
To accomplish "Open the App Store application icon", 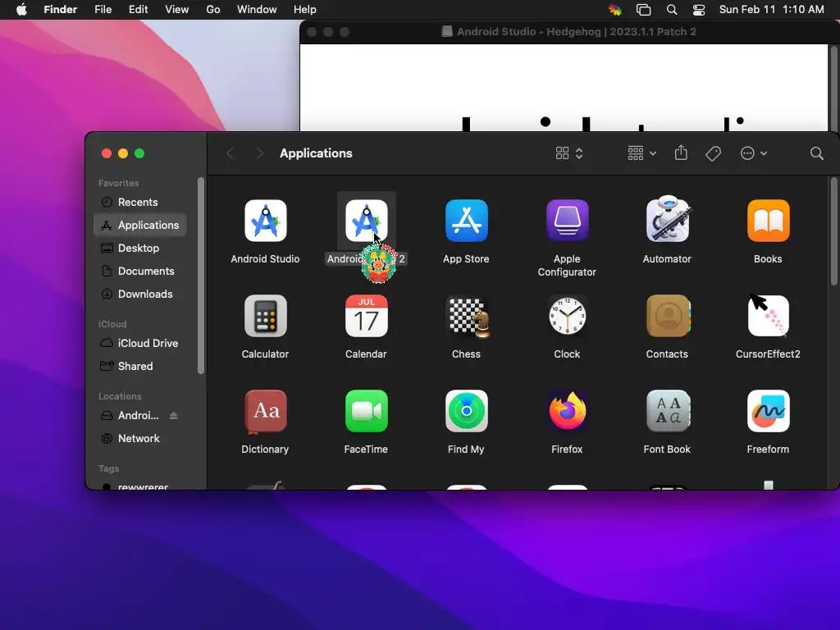I will click(x=466, y=221).
